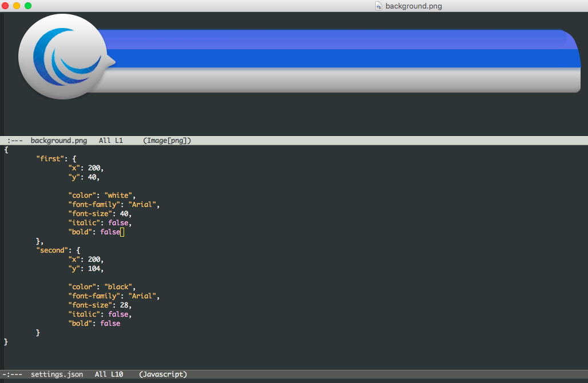Click the "(Image[png])" major mode indicator

(x=167, y=141)
